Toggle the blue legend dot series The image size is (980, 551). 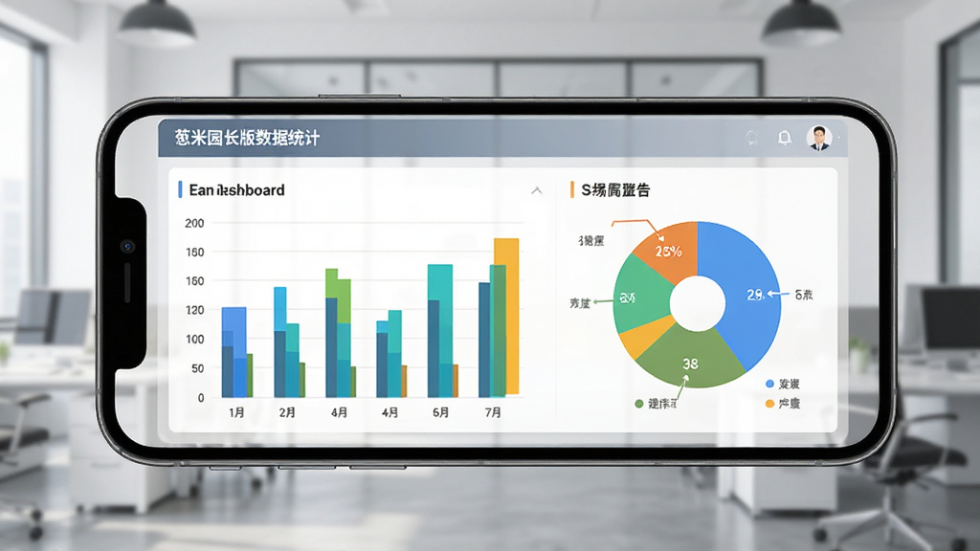[770, 384]
